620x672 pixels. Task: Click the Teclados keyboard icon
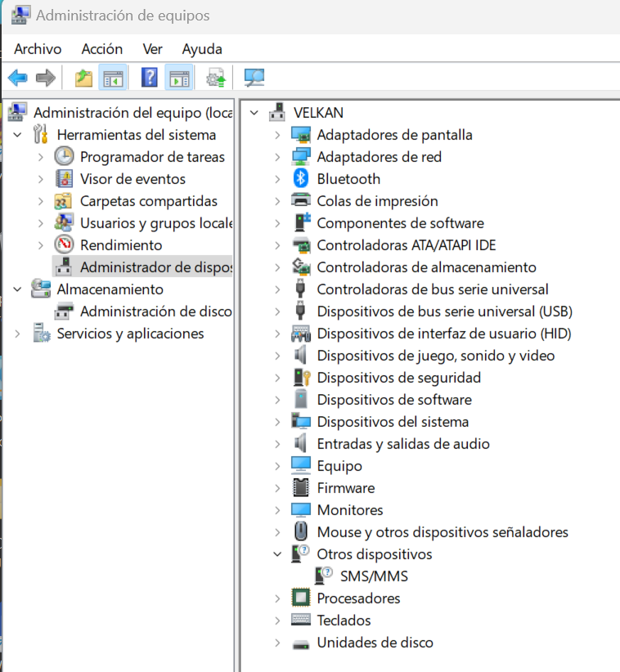[300, 620]
